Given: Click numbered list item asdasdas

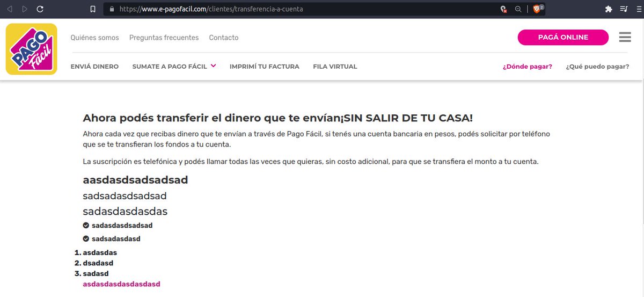Looking at the screenshot, I should 100,252.
